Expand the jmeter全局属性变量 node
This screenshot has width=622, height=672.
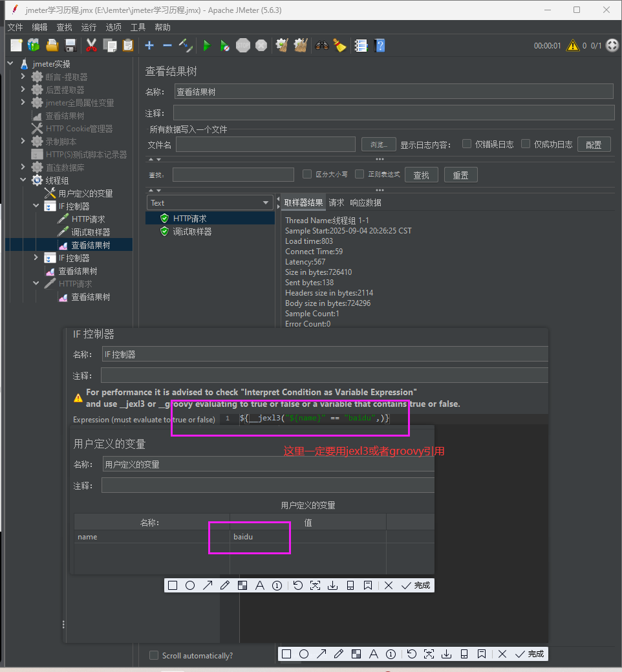click(x=23, y=102)
